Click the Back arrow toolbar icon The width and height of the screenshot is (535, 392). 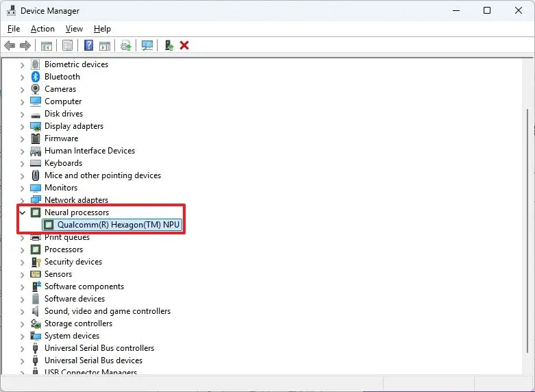coord(10,45)
